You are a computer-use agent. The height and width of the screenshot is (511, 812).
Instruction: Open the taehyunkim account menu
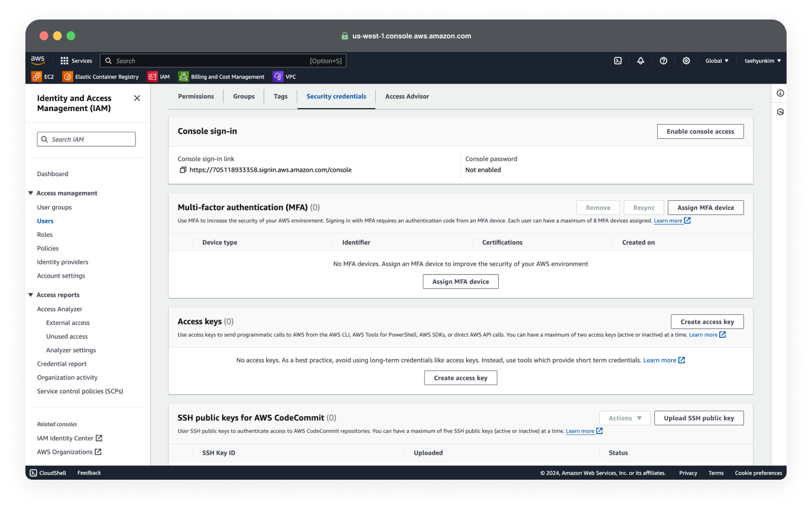point(762,60)
